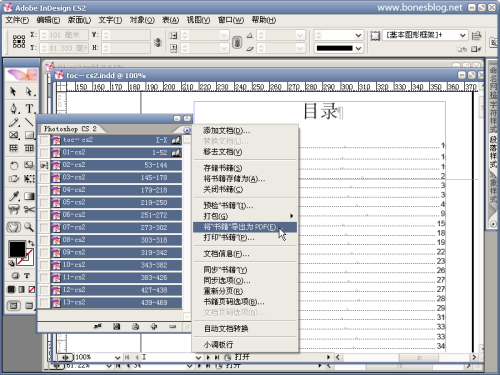The height and width of the screenshot is (375, 500).
Task: Click the Apply Color black square button
Action: pos(11,289)
